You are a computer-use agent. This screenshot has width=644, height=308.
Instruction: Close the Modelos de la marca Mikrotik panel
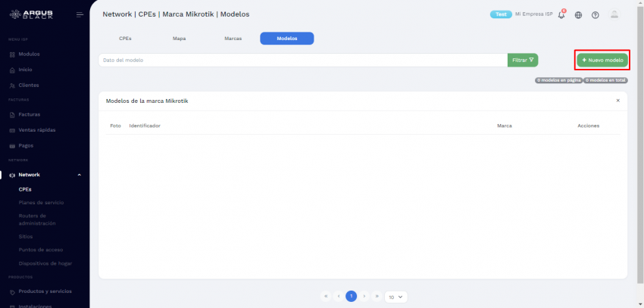(617, 100)
